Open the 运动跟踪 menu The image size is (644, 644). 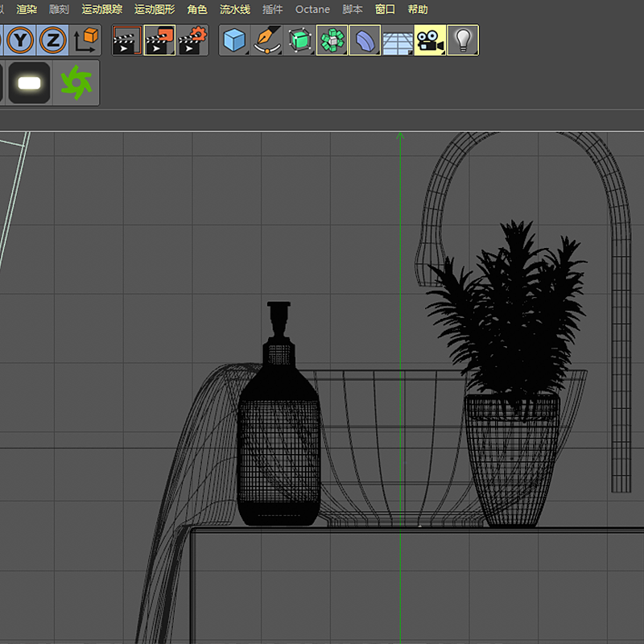click(x=102, y=9)
